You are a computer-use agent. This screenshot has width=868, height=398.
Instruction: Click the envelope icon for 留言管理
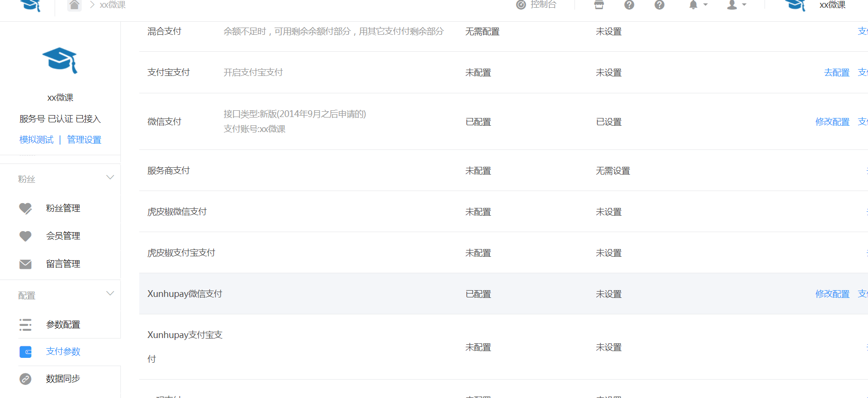coord(26,264)
